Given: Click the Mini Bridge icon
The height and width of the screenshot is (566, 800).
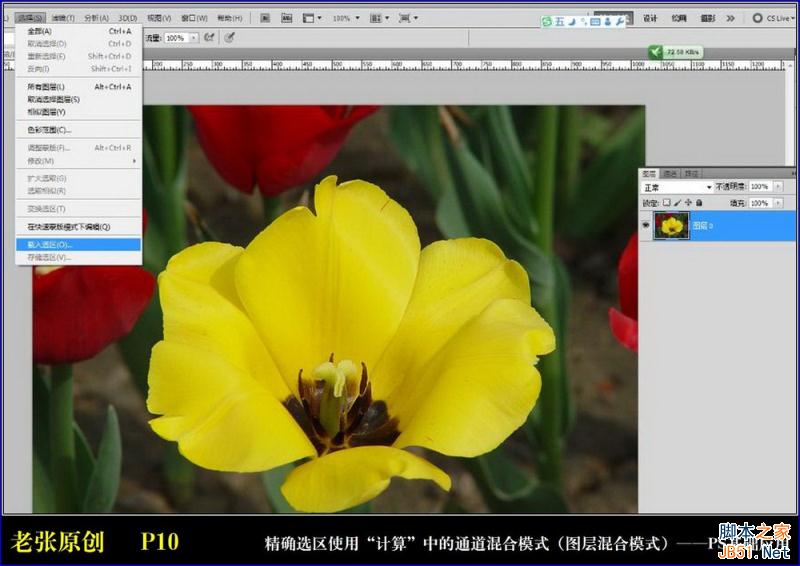Looking at the screenshot, I should click(287, 18).
